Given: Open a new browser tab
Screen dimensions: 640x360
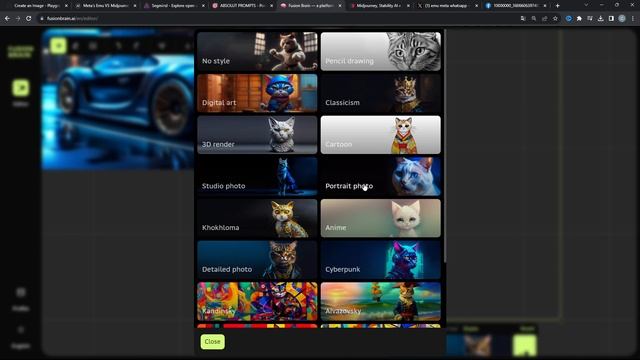Looking at the screenshot, I should click(x=558, y=6).
